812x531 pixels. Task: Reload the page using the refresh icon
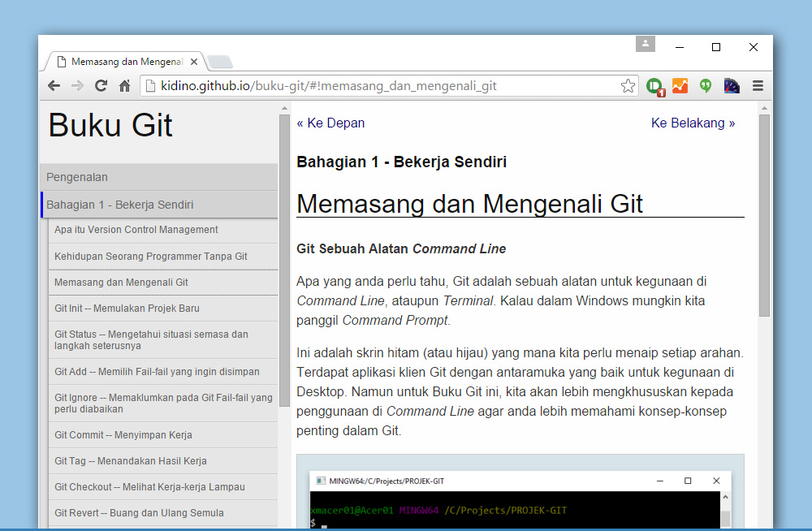100,84
